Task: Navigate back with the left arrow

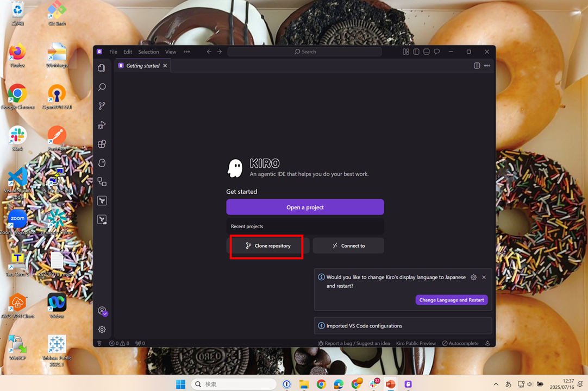Action: tap(209, 52)
